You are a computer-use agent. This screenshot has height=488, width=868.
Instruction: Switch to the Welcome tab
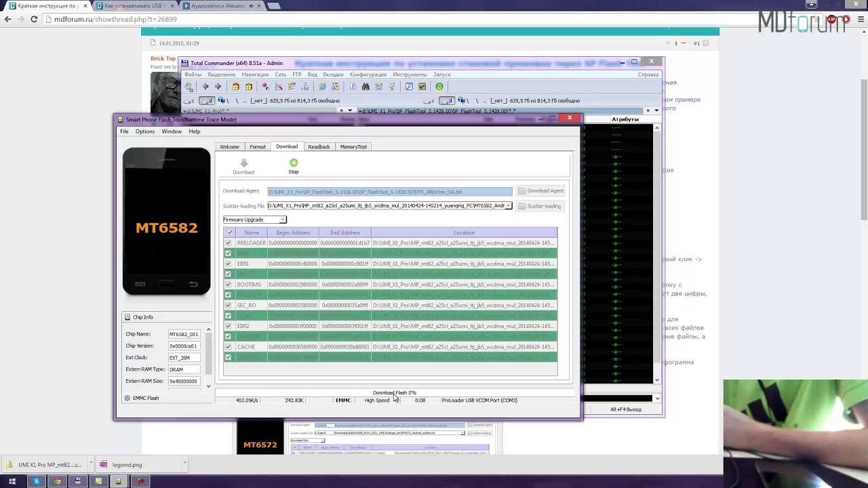click(229, 147)
